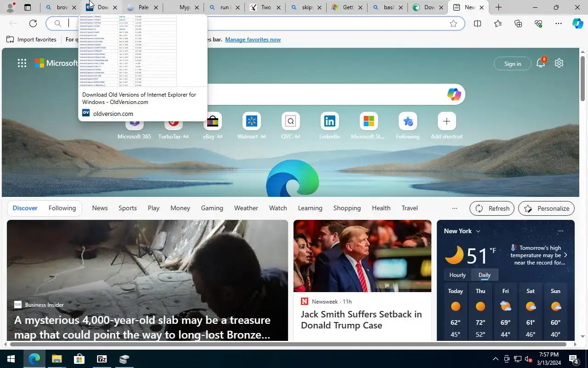588x368 pixels.
Task: Open split screen icon
Action: click(x=477, y=23)
